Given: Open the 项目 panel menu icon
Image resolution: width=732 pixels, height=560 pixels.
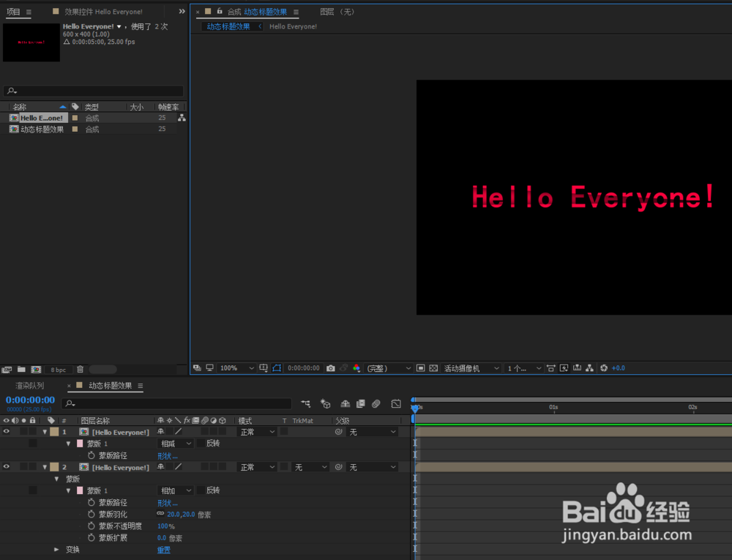Looking at the screenshot, I should click(29, 12).
